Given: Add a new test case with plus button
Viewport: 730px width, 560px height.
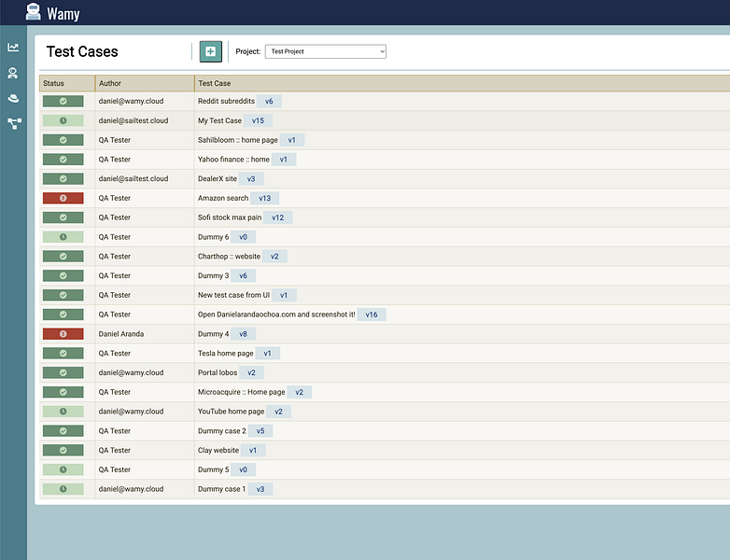Looking at the screenshot, I should (210, 51).
